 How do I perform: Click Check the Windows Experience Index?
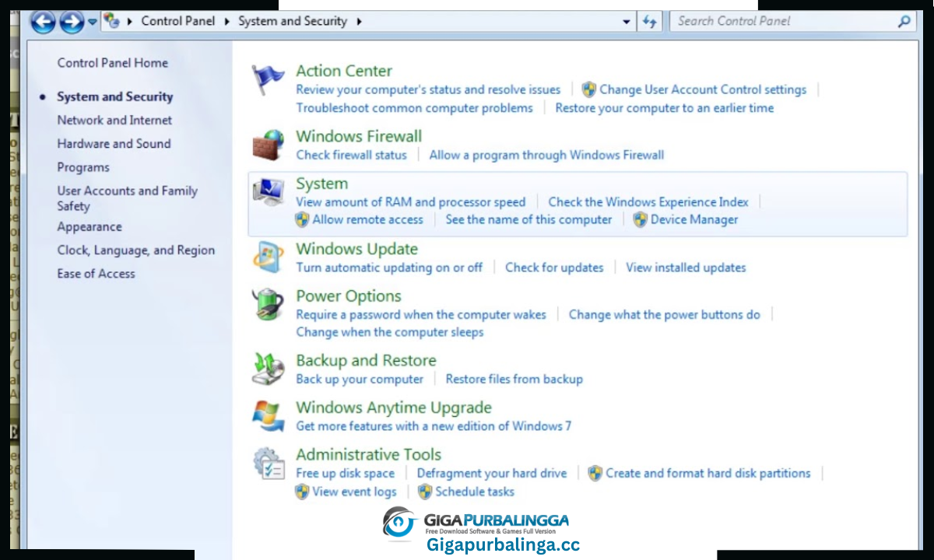pos(648,202)
